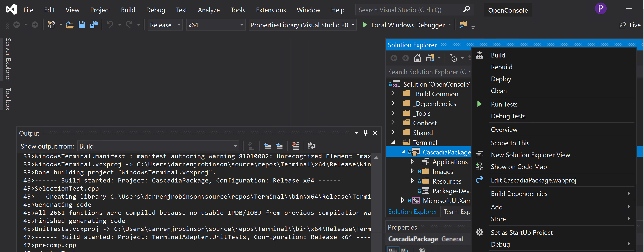Start Local Windows Debugger play button
Image resolution: width=644 pixels, height=252 pixels.
click(365, 25)
